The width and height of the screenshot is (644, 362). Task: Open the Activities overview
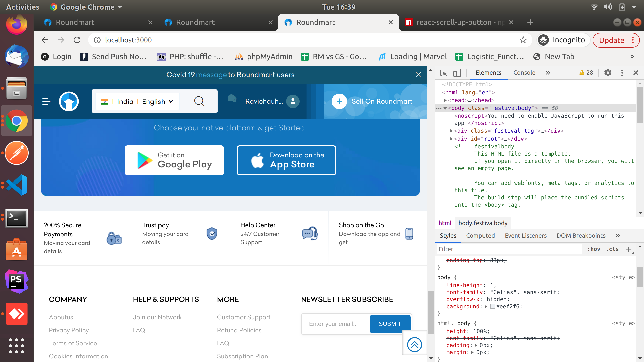(x=23, y=7)
